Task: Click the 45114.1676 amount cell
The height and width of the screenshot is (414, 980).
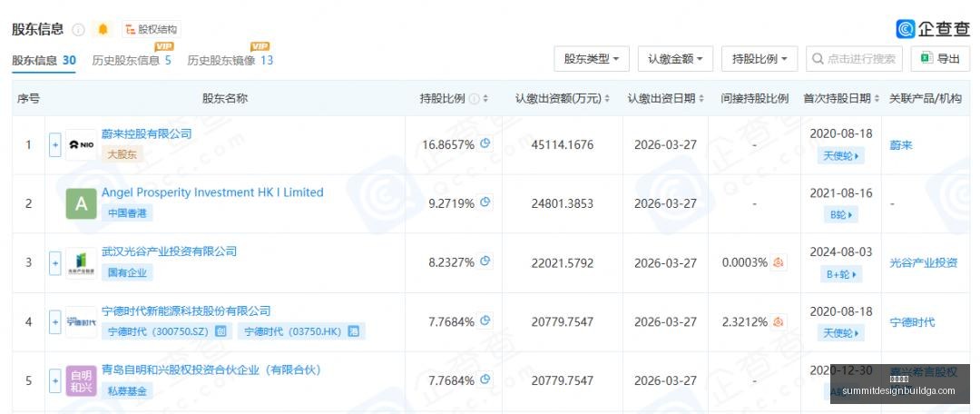Action: 563,145
